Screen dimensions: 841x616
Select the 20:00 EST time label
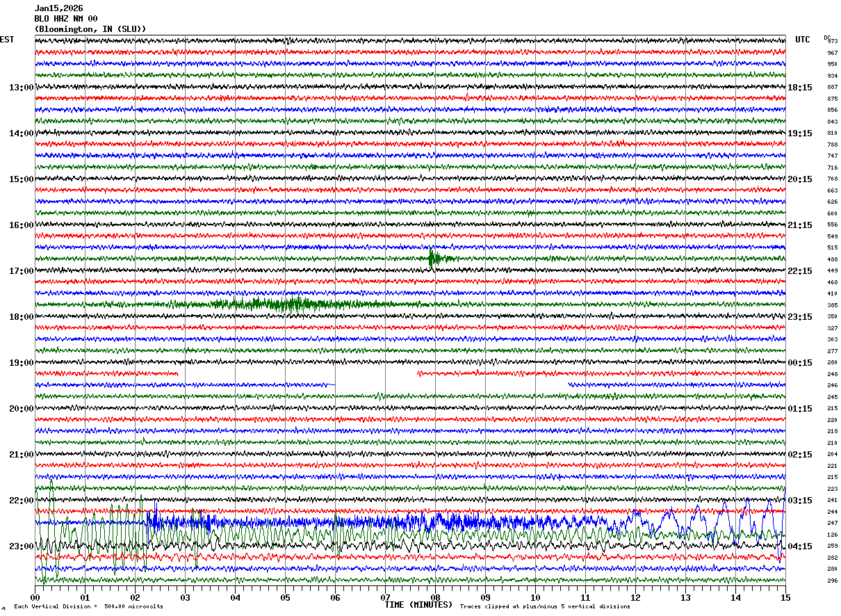point(21,409)
